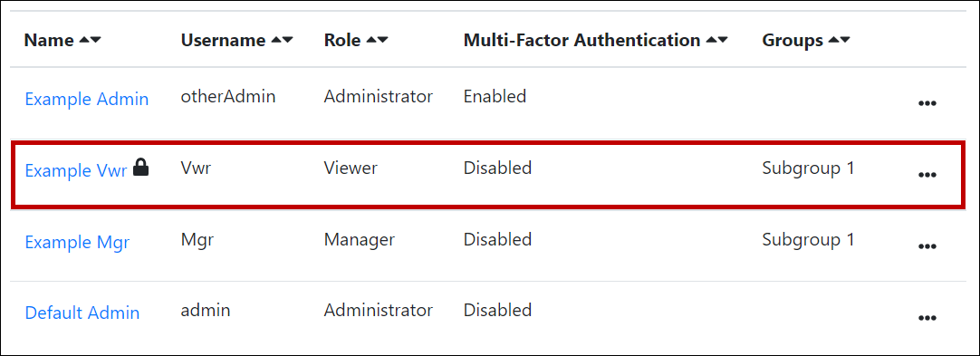Sort by the Username column arrows
The width and height of the screenshot is (980, 356).
pyautogui.click(x=282, y=41)
